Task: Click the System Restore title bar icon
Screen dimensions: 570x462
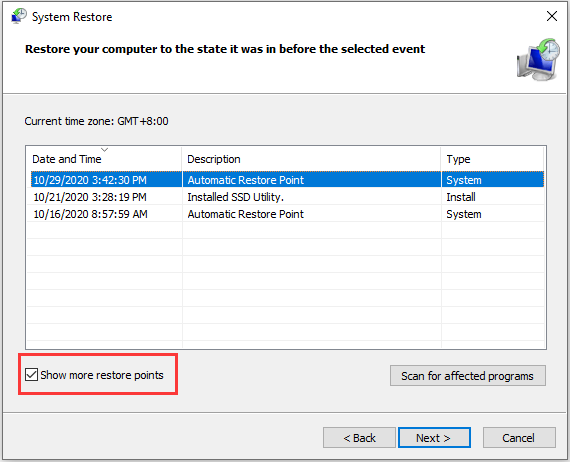Action: click(19, 16)
